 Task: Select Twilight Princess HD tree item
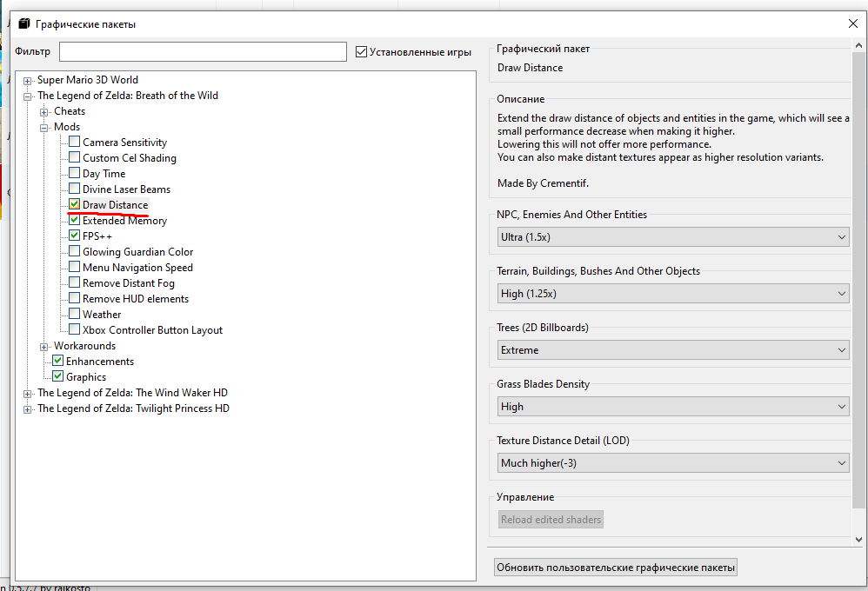click(133, 408)
